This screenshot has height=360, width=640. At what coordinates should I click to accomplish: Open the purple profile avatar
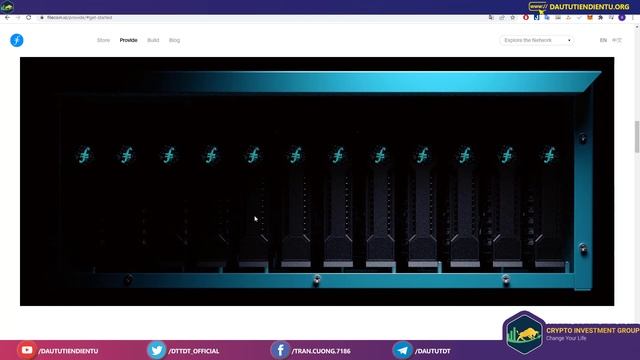(622, 18)
